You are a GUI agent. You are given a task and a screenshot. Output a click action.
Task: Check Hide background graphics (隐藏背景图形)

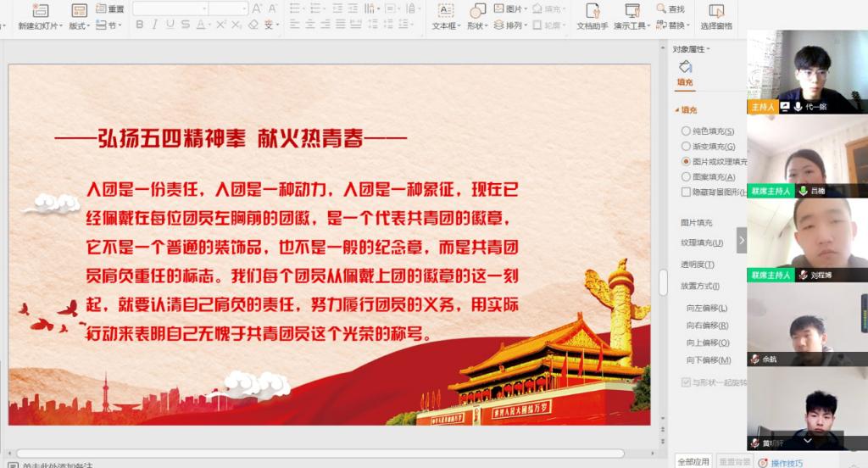pos(686,192)
